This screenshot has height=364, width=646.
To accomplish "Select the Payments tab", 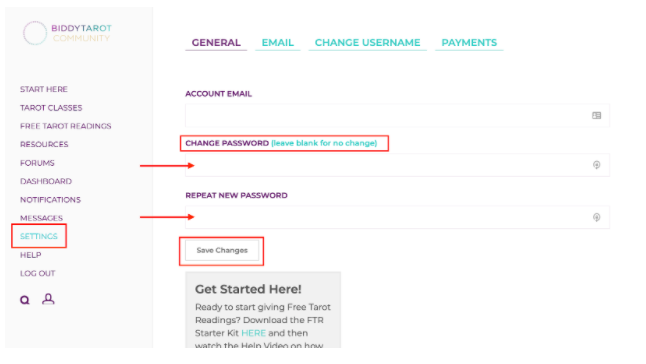I will (x=469, y=43).
